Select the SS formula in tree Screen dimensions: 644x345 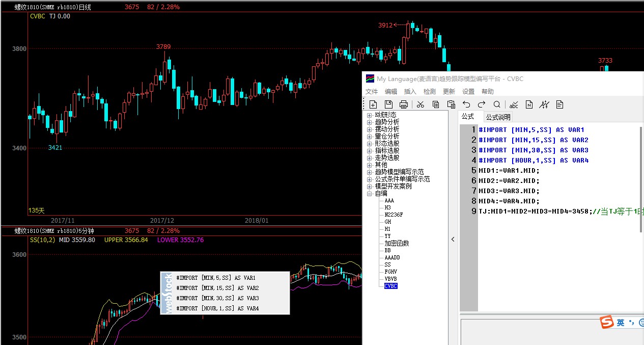coord(388,264)
